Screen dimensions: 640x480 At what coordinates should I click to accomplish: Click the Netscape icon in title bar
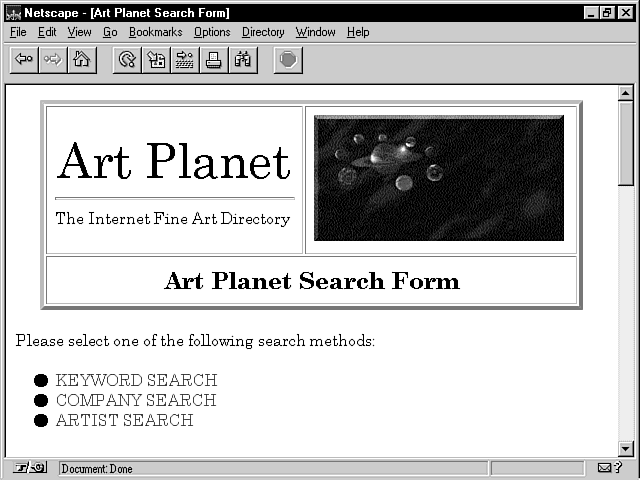tap(13, 13)
